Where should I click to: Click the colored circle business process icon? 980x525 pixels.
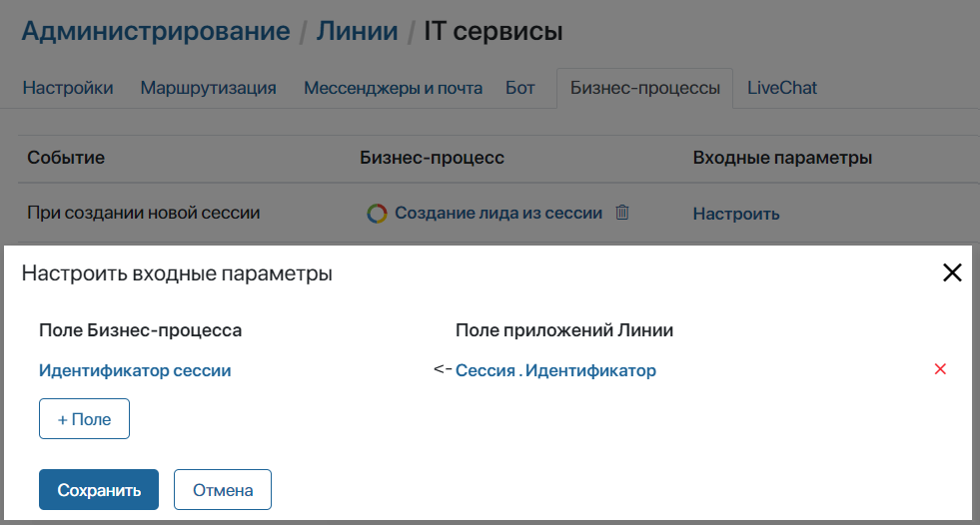point(377,214)
